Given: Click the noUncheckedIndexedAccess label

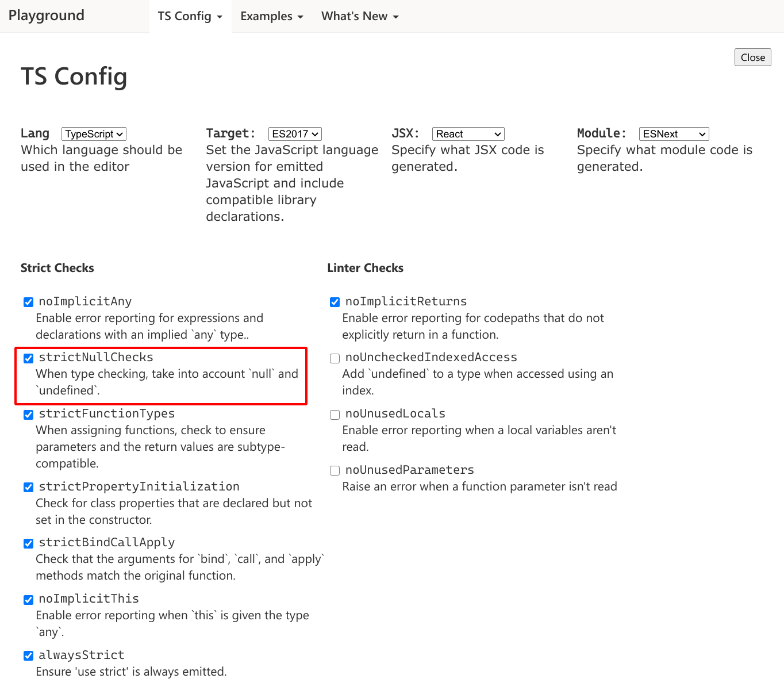Looking at the screenshot, I should point(431,357).
